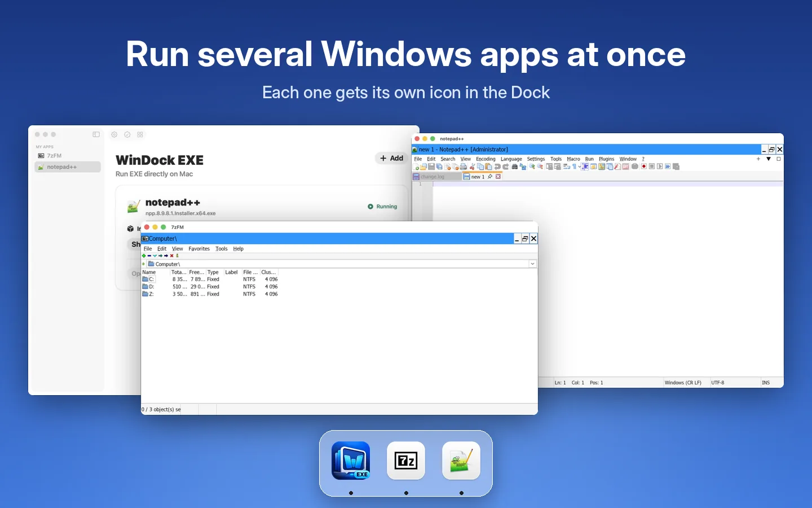Click the Add button in WinDock EXE
Image resolution: width=812 pixels, height=508 pixels.
point(392,159)
